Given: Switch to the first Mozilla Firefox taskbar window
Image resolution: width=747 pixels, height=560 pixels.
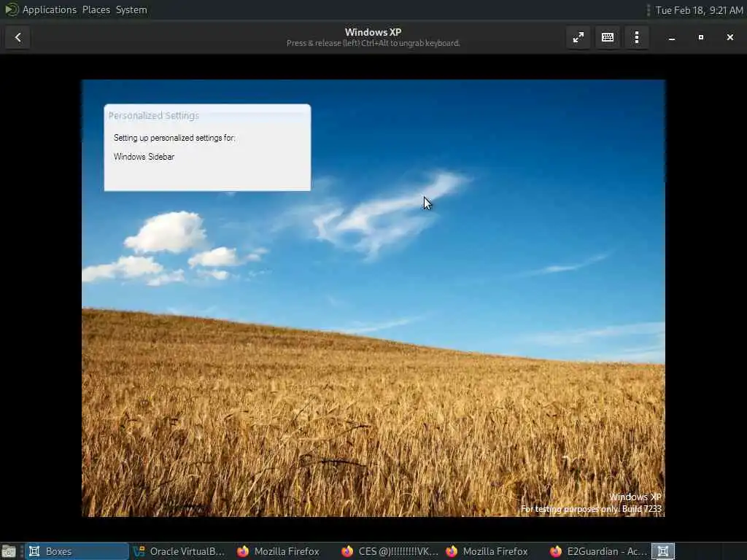Looking at the screenshot, I should [x=278, y=551].
